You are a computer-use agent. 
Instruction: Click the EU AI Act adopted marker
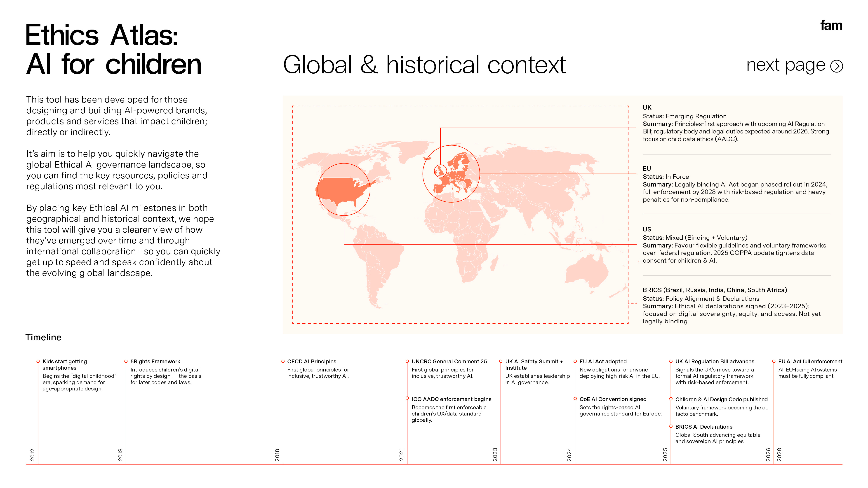coord(575,361)
